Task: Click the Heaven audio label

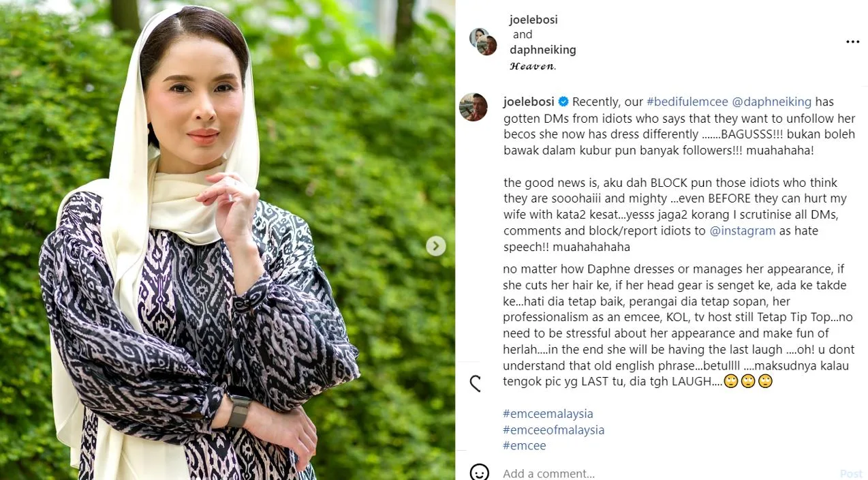Action: 533,66
